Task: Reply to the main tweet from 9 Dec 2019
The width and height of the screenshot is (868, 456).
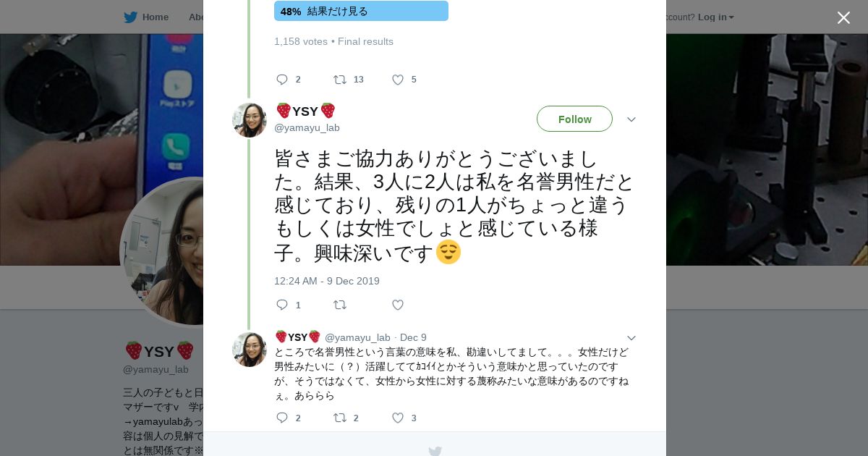Action: 282,305
